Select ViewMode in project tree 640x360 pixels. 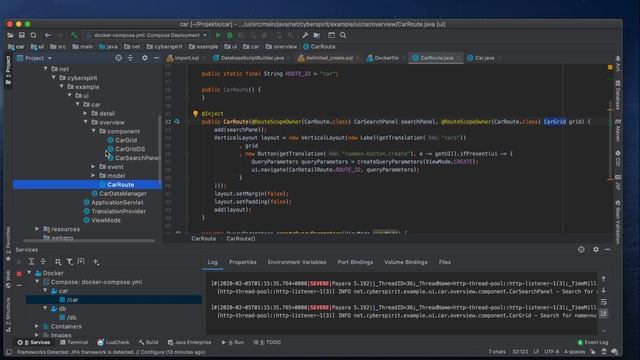pos(102,220)
